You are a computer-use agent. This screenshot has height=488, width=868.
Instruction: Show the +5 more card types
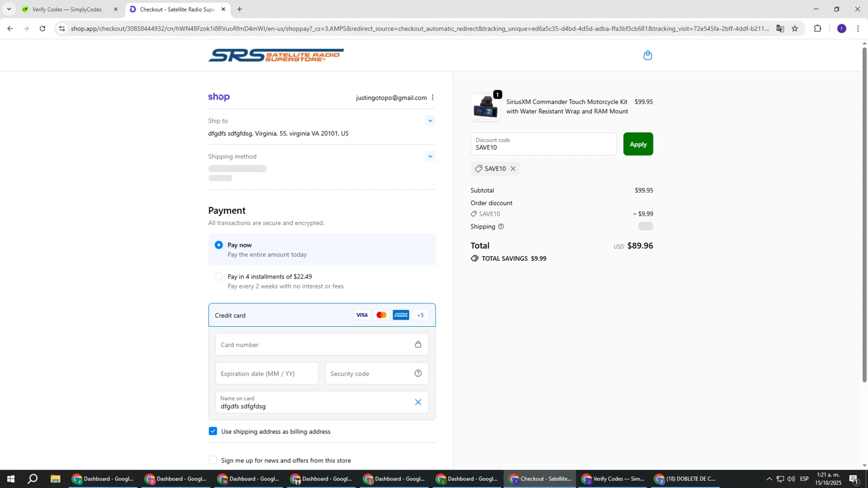[x=421, y=315]
